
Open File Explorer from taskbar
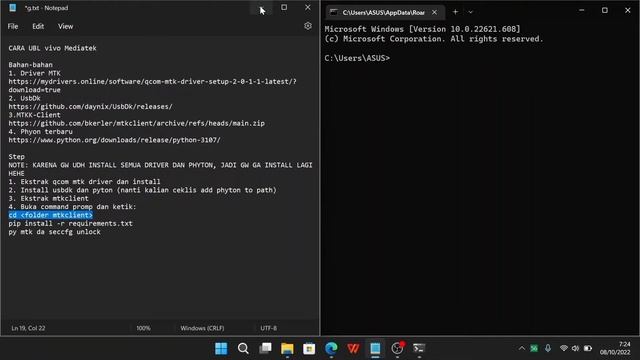coord(287,349)
